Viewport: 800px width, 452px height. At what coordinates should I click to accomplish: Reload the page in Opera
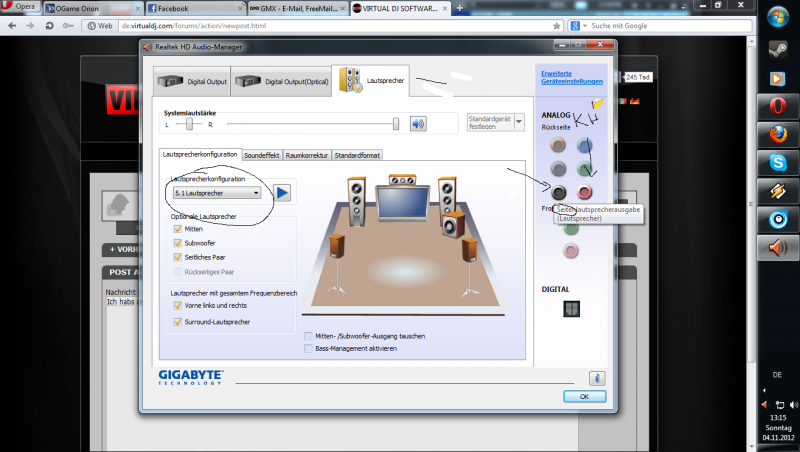coord(49,26)
